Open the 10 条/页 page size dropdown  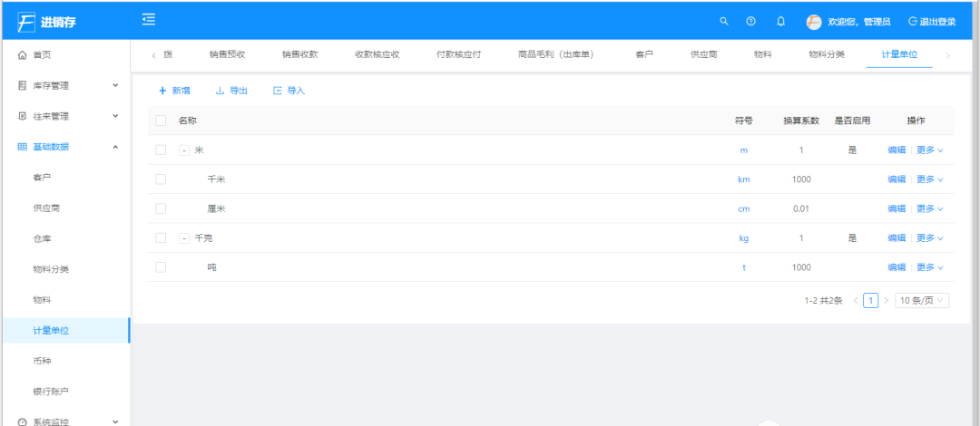pos(922,300)
